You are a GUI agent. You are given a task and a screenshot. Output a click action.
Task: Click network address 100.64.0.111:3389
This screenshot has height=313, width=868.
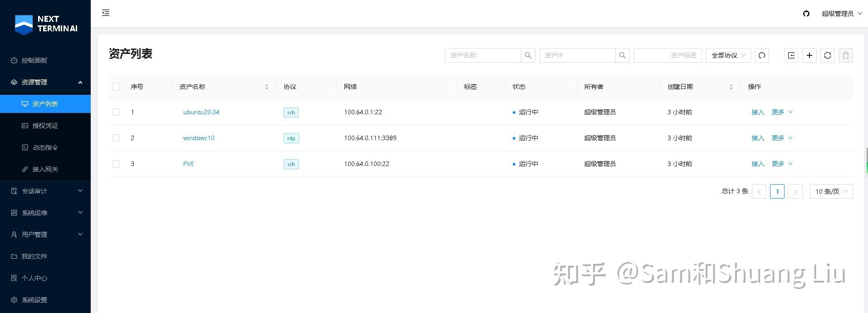point(370,138)
